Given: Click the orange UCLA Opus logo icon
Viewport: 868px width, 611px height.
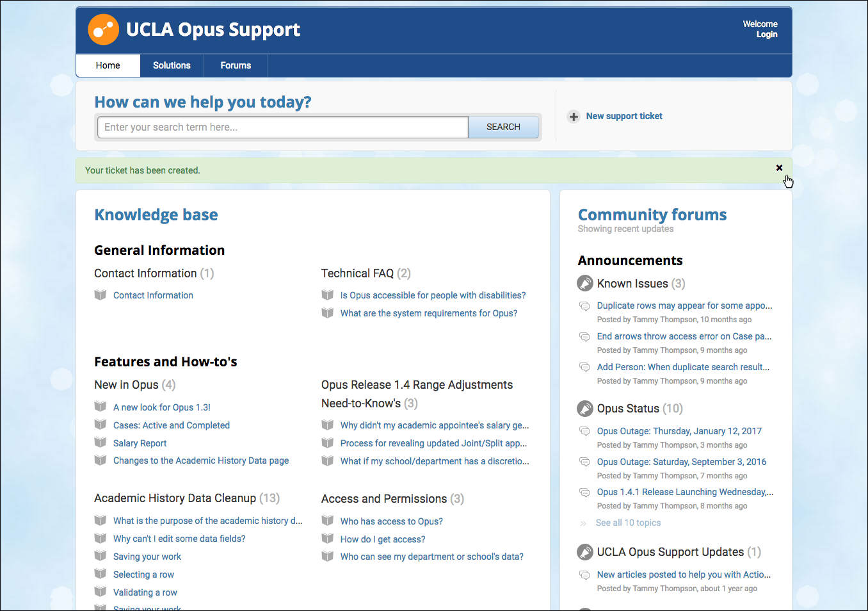Looking at the screenshot, I should (103, 29).
